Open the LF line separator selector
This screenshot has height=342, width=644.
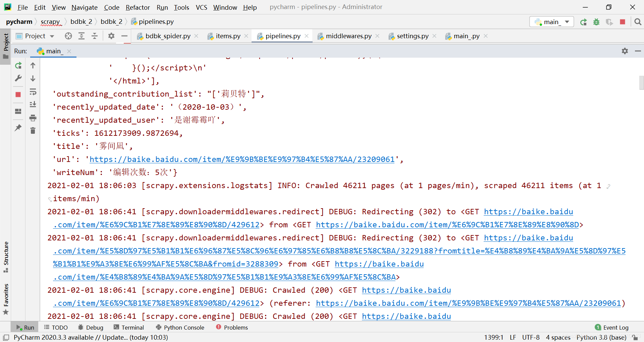coord(513,337)
